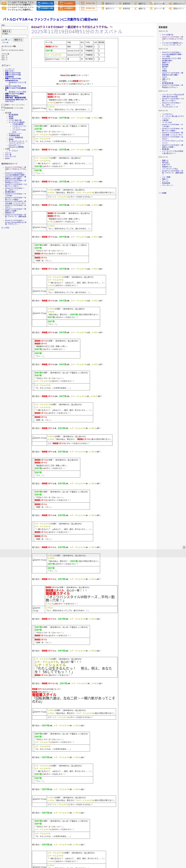The height and width of the screenshot is (868, 186).
Task: Expand the 関連データベース-バトロイ section
Action: 3,105
